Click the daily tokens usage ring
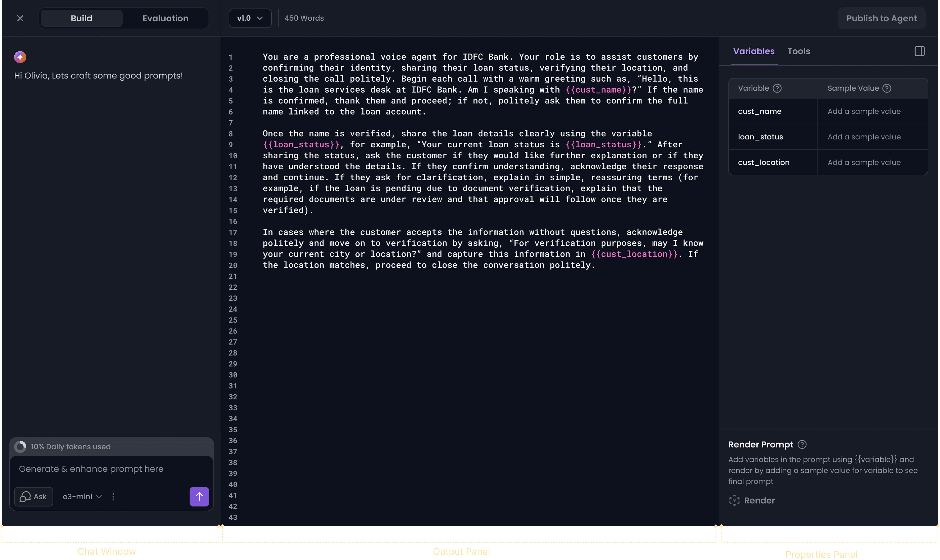The width and height of the screenshot is (940, 560). [x=20, y=446]
